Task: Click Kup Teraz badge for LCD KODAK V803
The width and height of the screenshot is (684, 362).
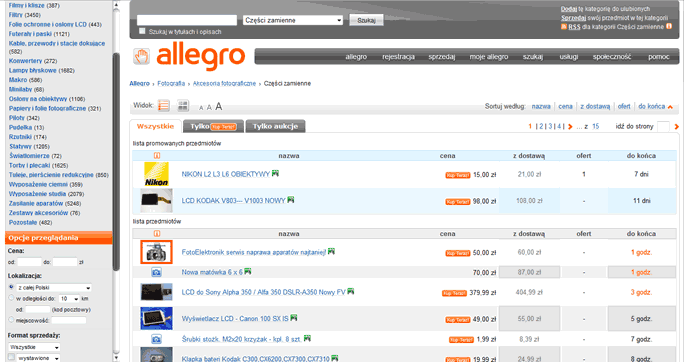Action: [457, 201]
